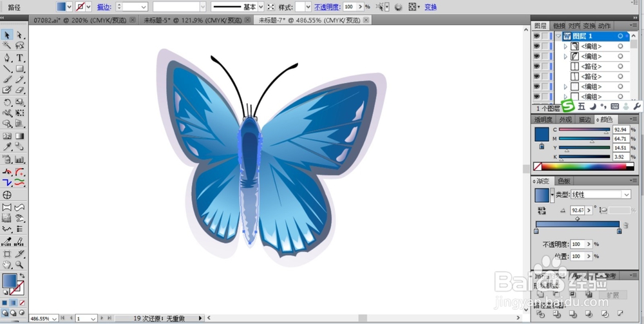Select the Rotate tool

pos(7,102)
